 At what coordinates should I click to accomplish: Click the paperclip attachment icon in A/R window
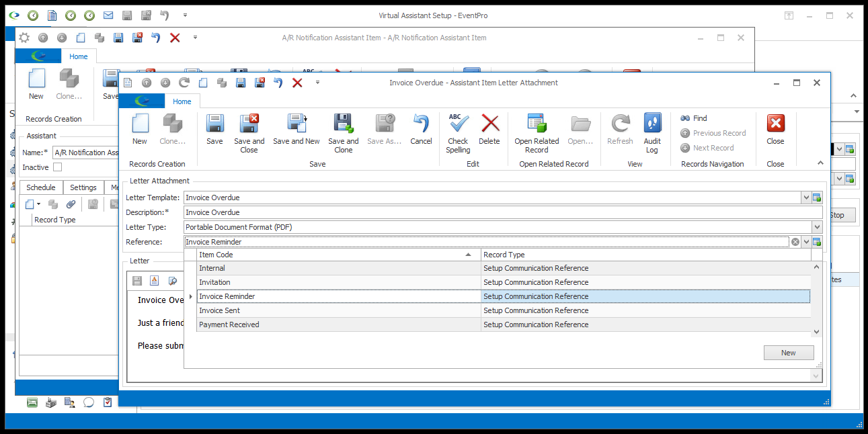tap(71, 204)
